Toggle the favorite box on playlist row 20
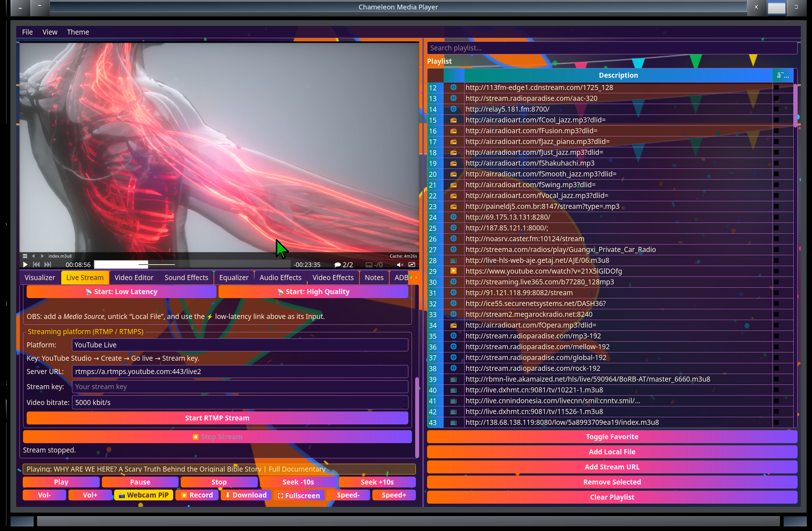This screenshot has width=812, height=531. [x=776, y=174]
